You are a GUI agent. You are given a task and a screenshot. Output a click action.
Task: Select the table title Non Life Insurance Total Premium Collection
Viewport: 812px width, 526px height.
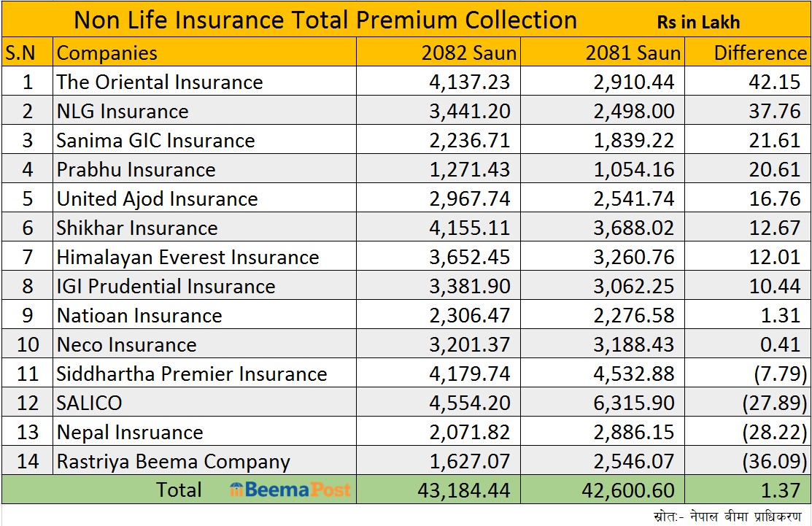[x=325, y=20]
